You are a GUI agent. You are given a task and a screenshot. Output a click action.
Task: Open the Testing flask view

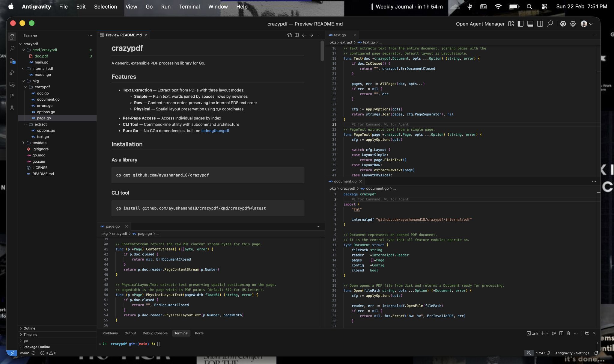coord(12,108)
